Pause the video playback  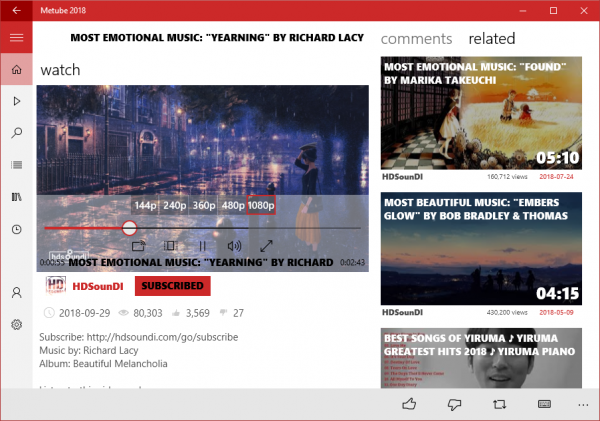coord(202,246)
